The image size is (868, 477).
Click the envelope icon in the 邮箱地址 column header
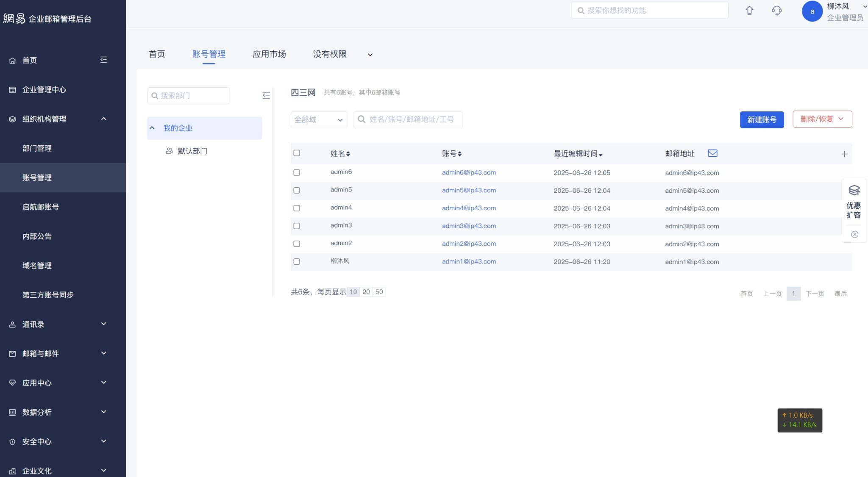coord(712,153)
